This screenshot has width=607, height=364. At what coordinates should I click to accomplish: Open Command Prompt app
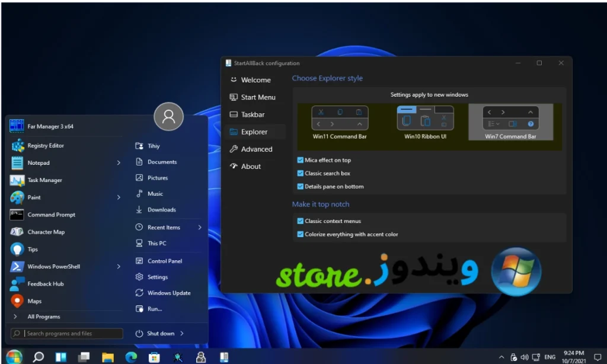pos(51,215)
